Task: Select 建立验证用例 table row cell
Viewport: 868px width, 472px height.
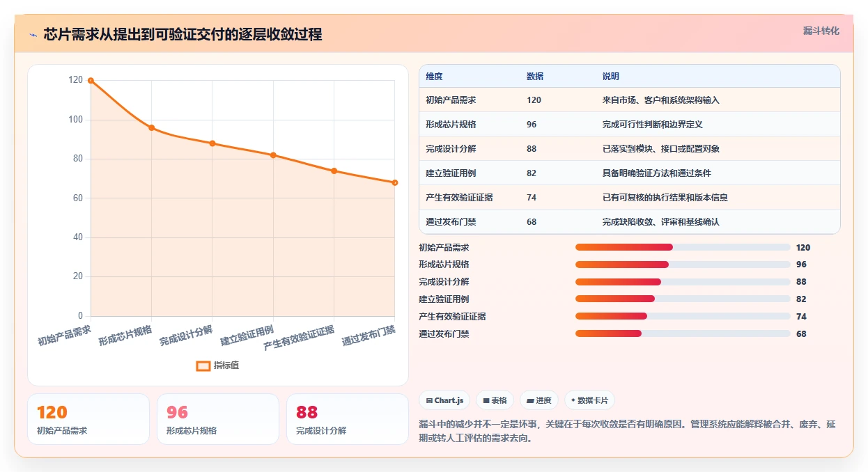Action: [x=451, y=173]
